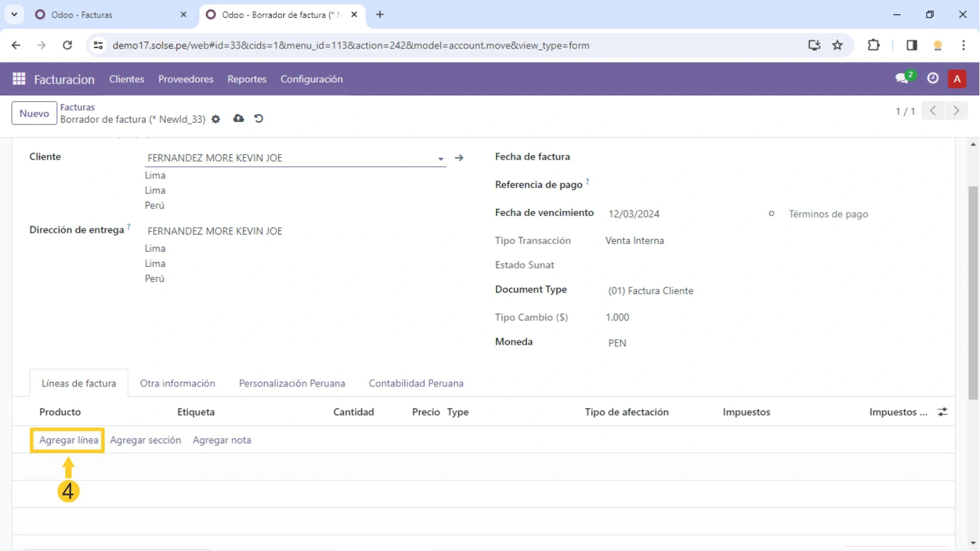Expand the Cliente dropdown arrow
980x551 pixels.
coord(440,159)
